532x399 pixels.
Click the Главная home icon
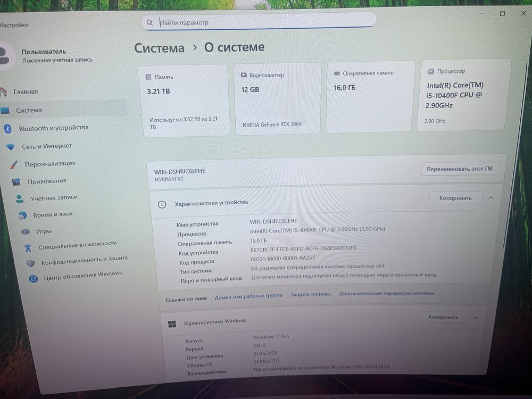3,92
